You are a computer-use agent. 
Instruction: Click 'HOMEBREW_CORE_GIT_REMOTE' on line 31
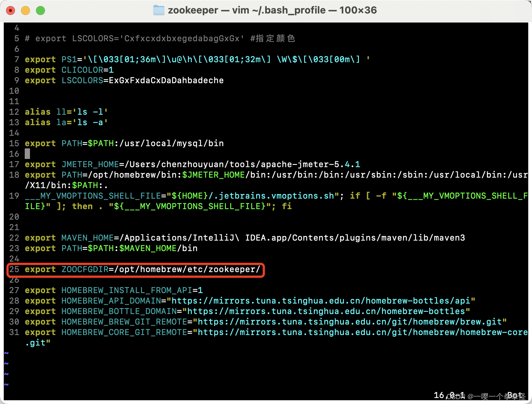coord(124,332)
